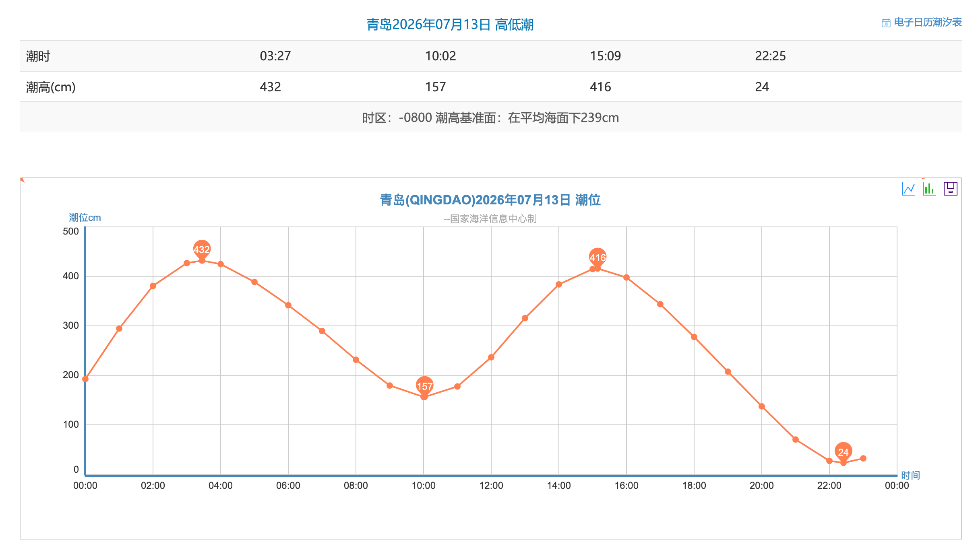Click the chart title 青岛(QINGDAO)2026年07月13日 潮位
This screenshot has height=556, width=980.
(490, 200)
